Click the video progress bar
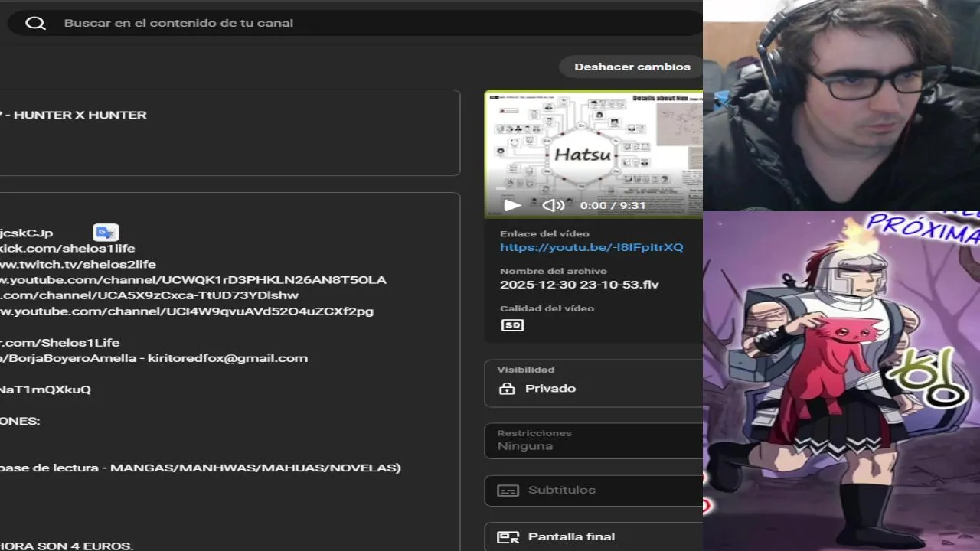Viewport: 980px width, 551px height. [x=593, y=188]
